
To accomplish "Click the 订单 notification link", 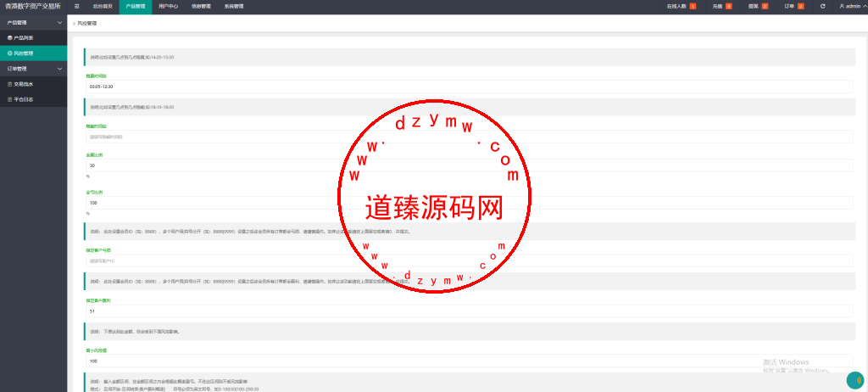I will [790, 7].
